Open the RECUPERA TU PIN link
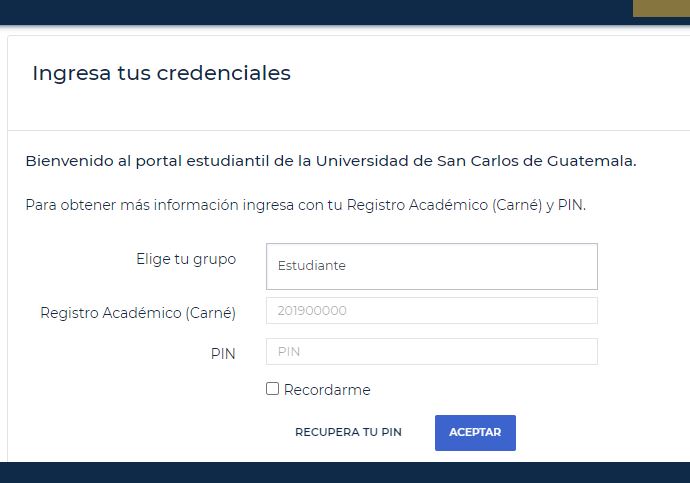The width and height of the screenshot is (690, 483). tap(349, 432)
